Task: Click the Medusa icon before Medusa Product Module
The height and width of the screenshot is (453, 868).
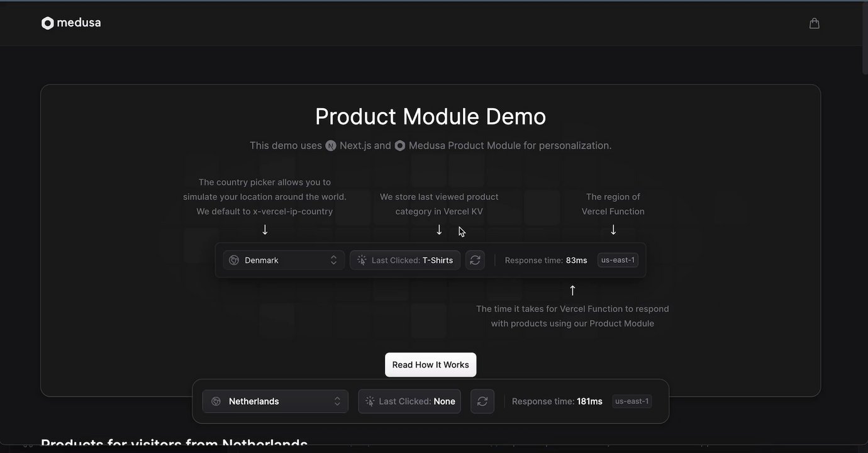Action: 400,146
